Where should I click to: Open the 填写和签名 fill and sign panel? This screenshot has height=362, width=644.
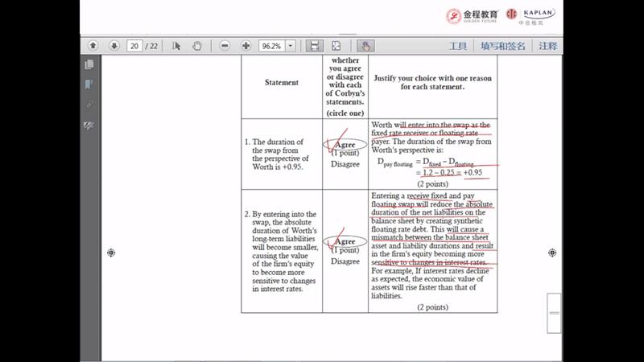(x=502, y=46)
